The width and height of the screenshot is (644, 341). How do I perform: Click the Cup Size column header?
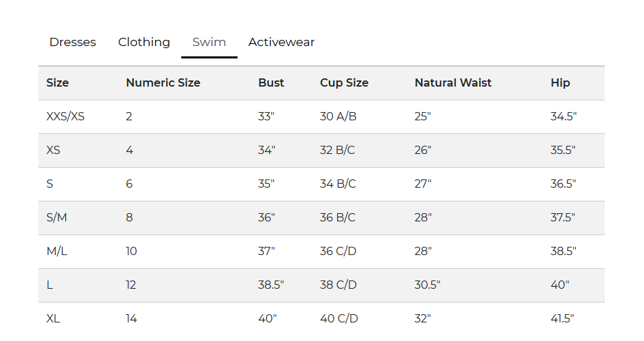point(344,82)
